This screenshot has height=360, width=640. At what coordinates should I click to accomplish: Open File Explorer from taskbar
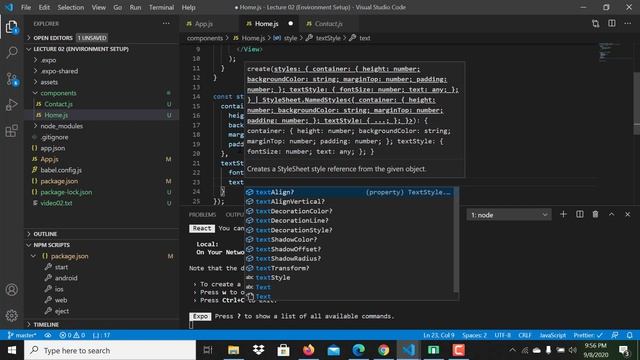click(x=233, y=350)
